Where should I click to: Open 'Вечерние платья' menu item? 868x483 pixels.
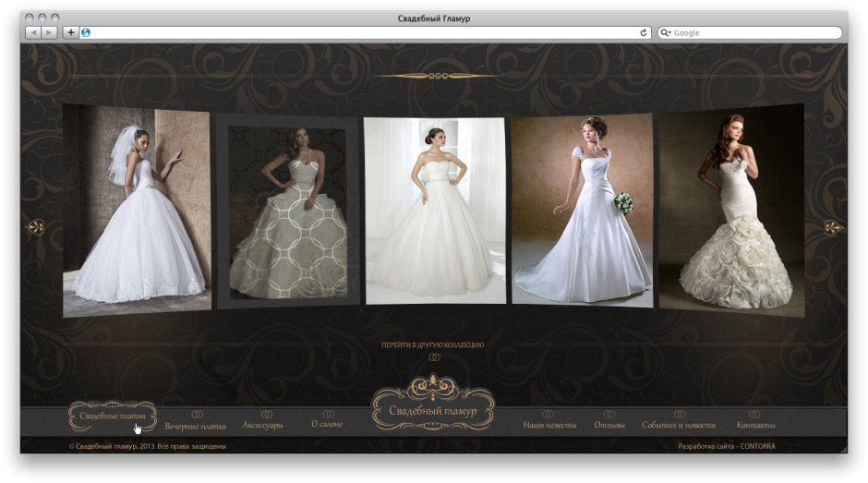click(196, 427)
